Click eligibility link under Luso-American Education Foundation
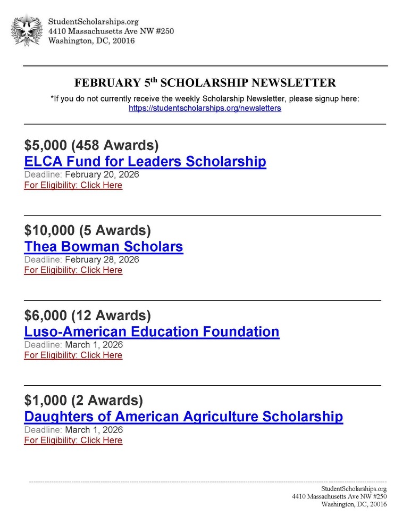Image resolution: width=411 pixels, height=532 pixels. [x=73, y=355]
